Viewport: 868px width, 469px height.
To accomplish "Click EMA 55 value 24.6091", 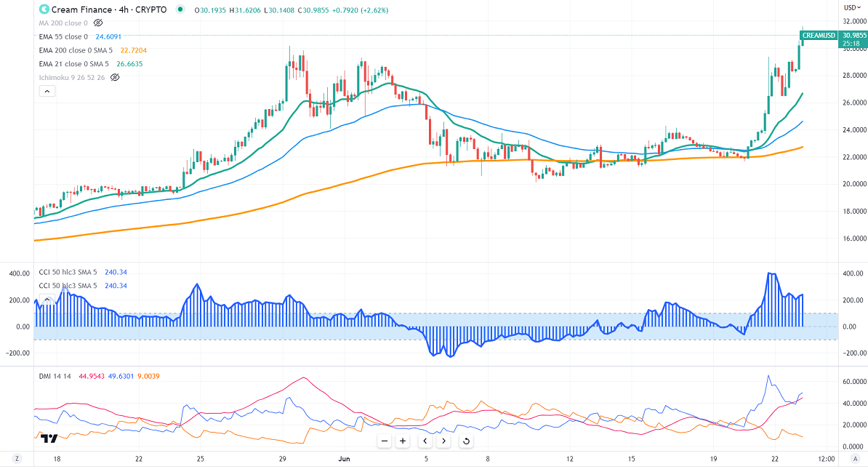I will 108,36.
